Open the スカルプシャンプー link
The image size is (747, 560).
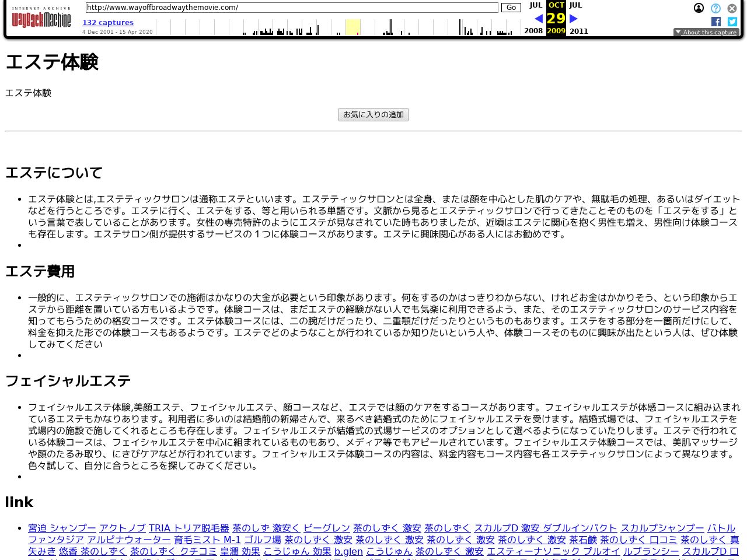click(662, 528)
